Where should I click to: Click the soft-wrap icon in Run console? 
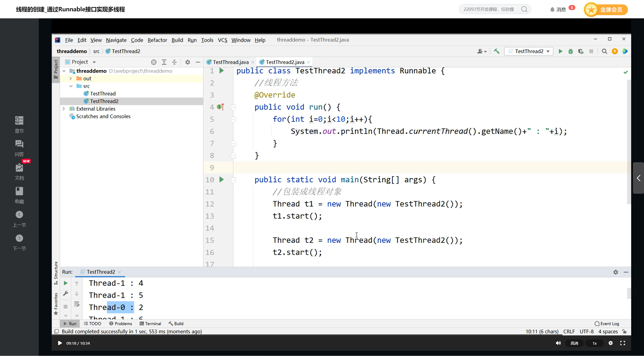coord(77,304)
